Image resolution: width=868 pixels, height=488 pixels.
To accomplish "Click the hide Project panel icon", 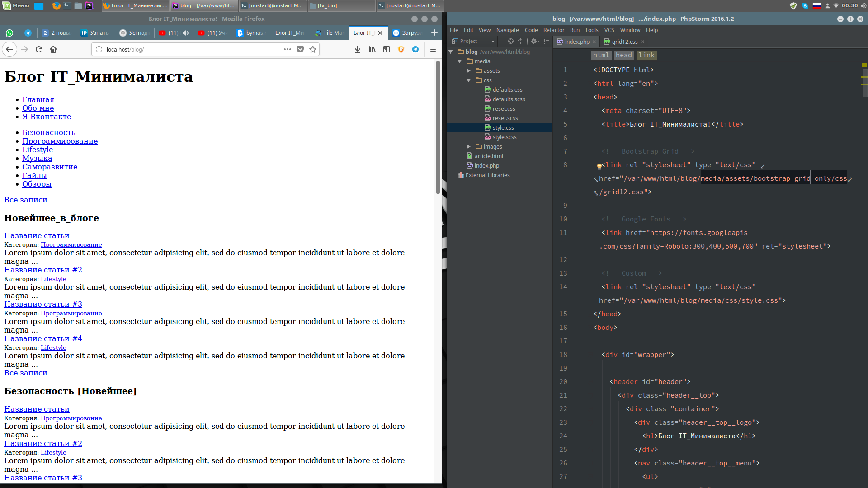I will (x=547, y=41).
